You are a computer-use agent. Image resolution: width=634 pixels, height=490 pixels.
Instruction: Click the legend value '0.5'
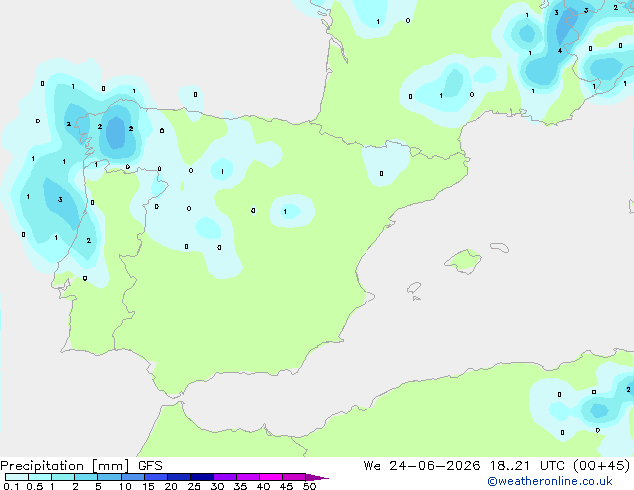point(35,486)
